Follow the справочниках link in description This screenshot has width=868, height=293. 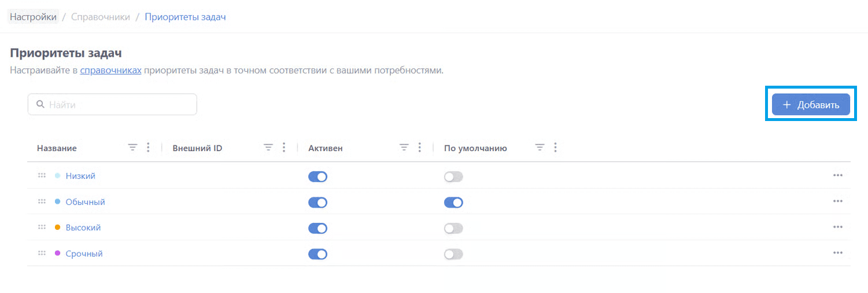tap(110, 71)
